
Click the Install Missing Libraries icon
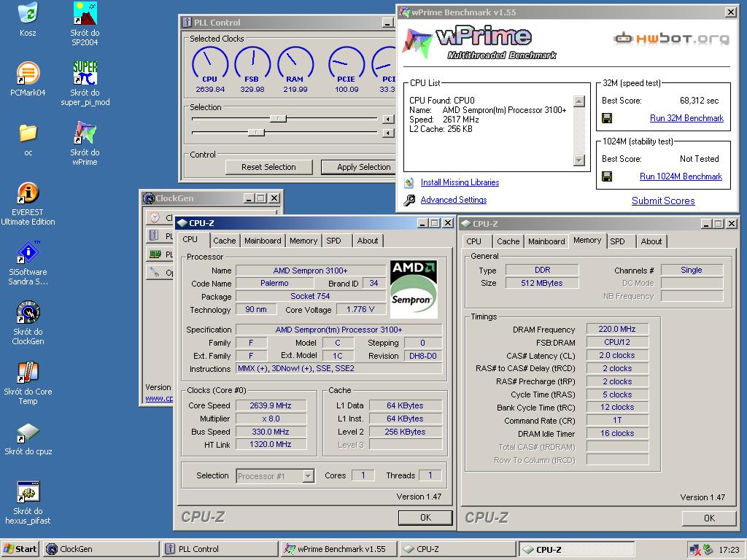[x=409, y=182]
